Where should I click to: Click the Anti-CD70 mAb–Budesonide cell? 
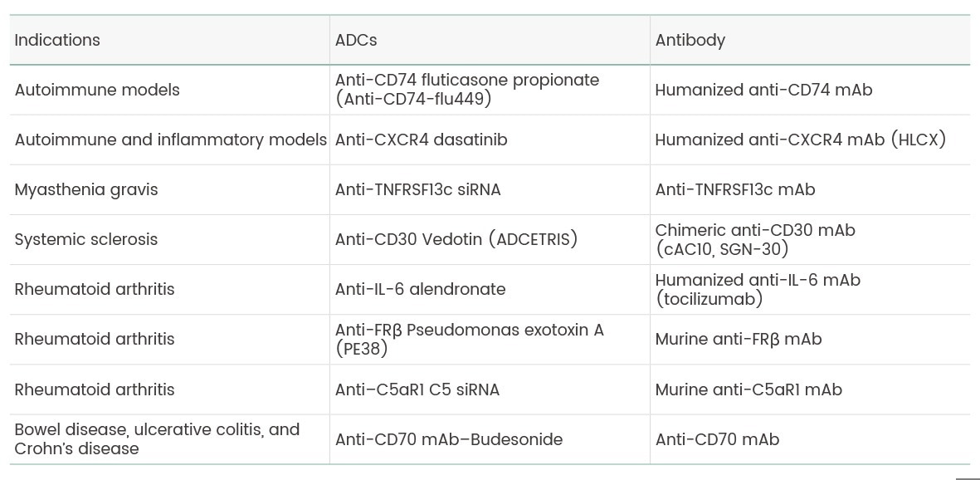[448, 439]
